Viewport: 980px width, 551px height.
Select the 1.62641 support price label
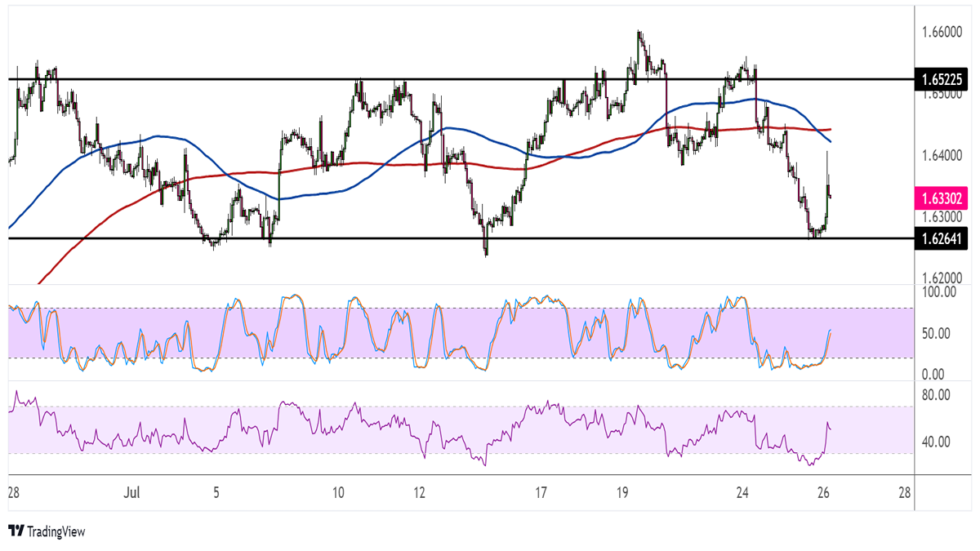(x=942, y=239)
